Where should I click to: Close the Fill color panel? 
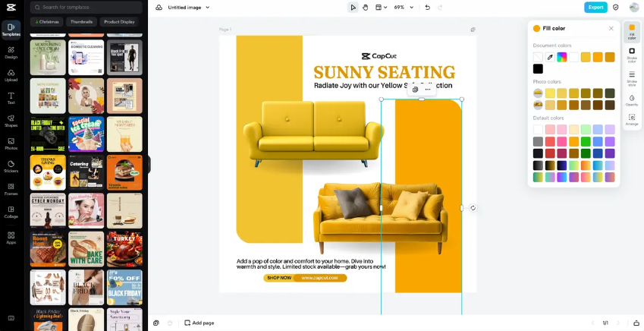611,28
